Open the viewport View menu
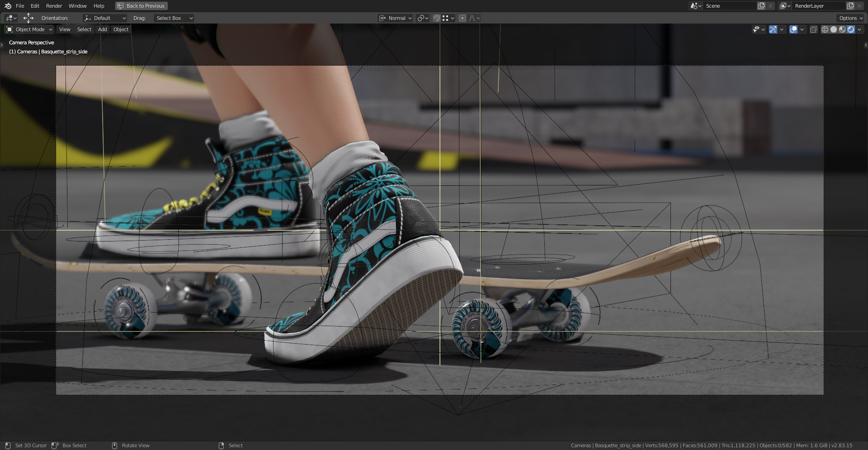This screenshot has width=868, height=450. click(x=65, y=29)
